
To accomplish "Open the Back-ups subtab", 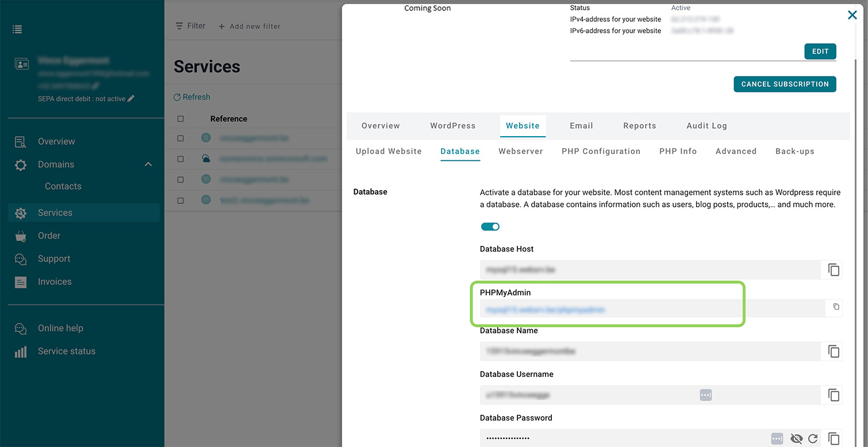I will point(795,151).
